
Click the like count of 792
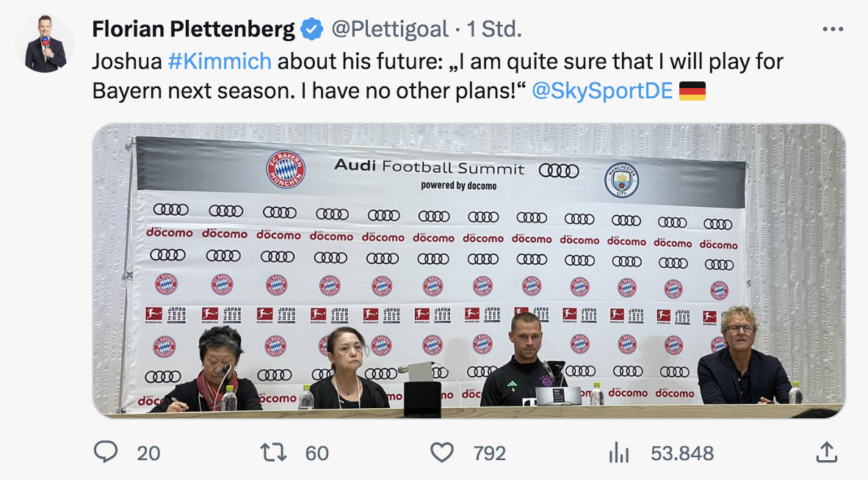point(490,454)
